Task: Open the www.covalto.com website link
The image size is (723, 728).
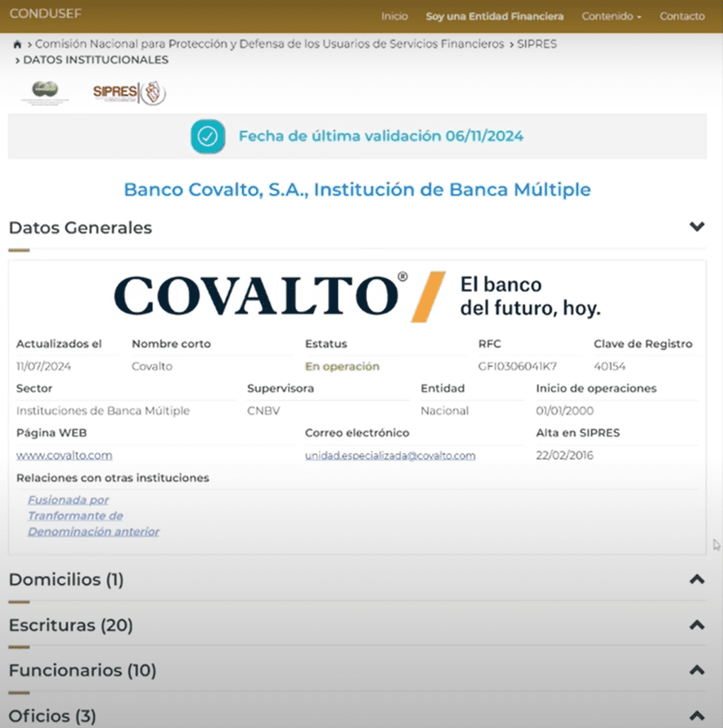Action: tap(64, 456)
